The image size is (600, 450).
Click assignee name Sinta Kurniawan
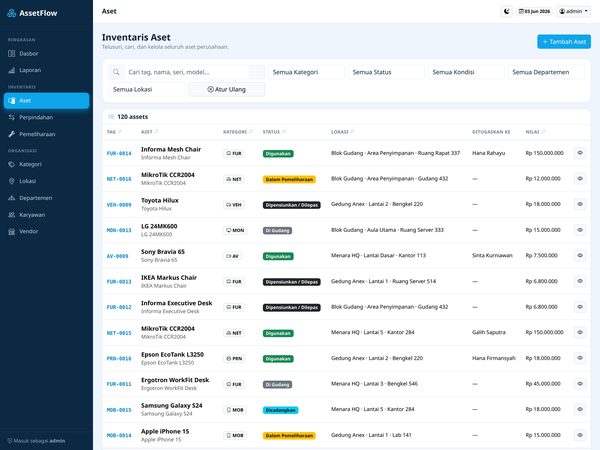(x=492, y=256)
